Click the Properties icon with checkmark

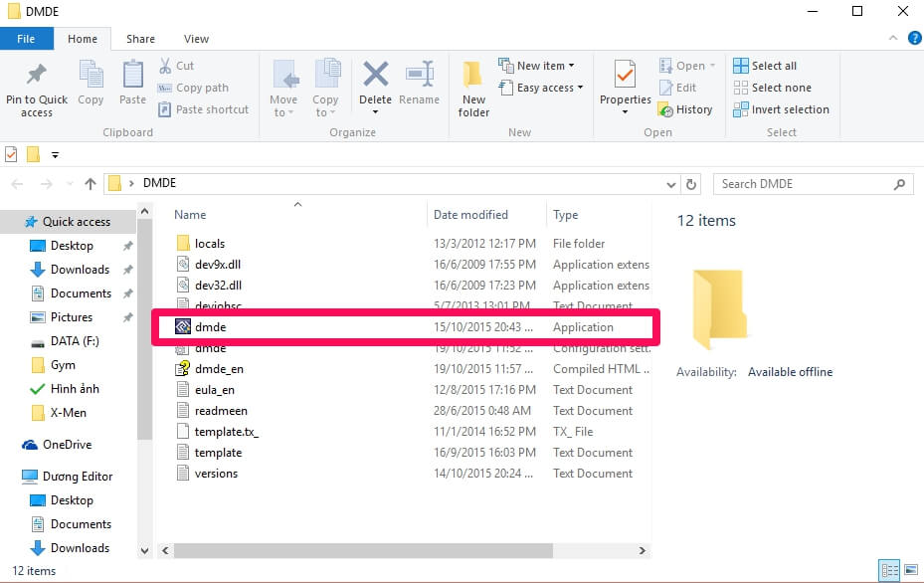coord(625,75)
